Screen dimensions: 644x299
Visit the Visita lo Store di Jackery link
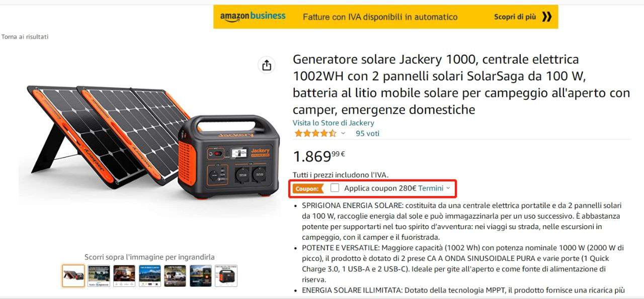pos(334,123)
